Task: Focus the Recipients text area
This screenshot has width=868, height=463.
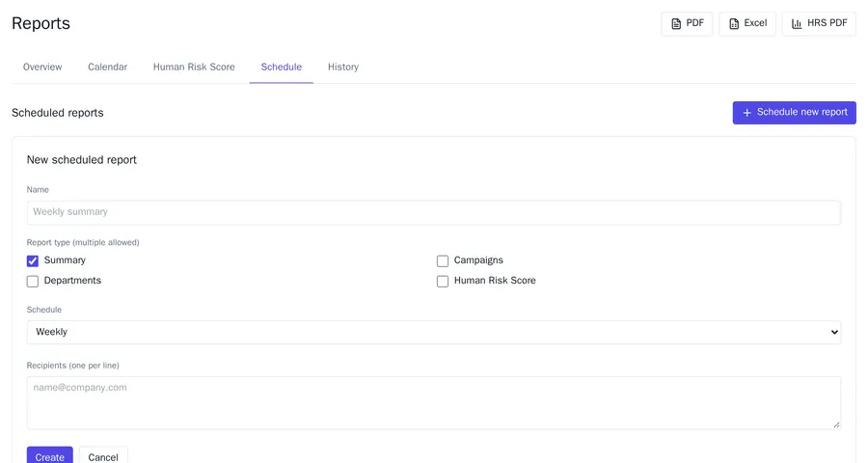Action: pyautogui.click(x=434, y=402)
